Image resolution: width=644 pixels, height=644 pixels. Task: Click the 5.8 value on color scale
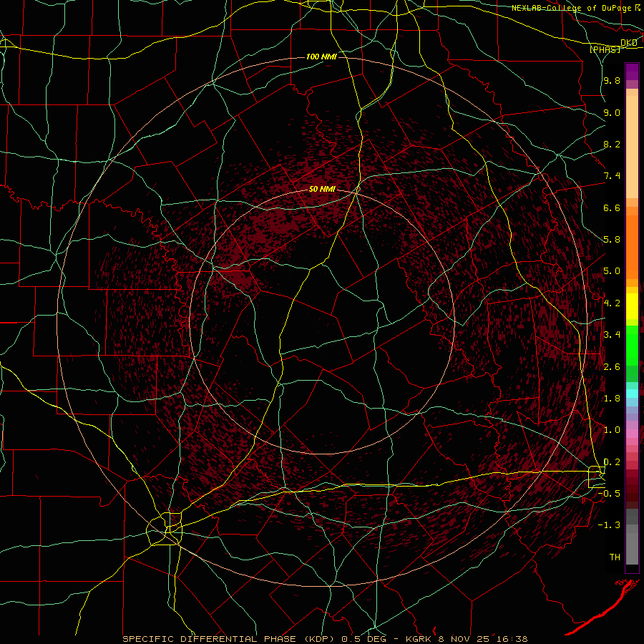click(612, 240)
